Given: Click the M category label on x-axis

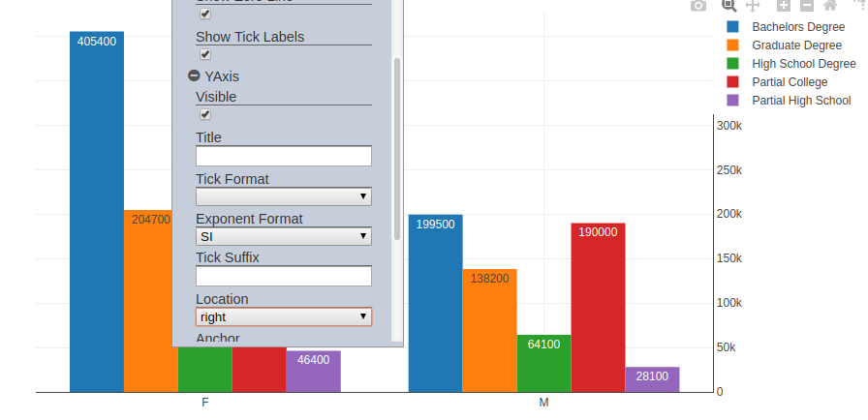Looking at the screenshot, I should [x=543, y=403].
